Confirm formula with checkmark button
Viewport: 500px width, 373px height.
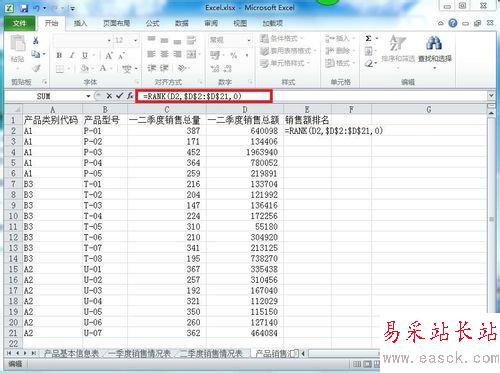(119, 96)
